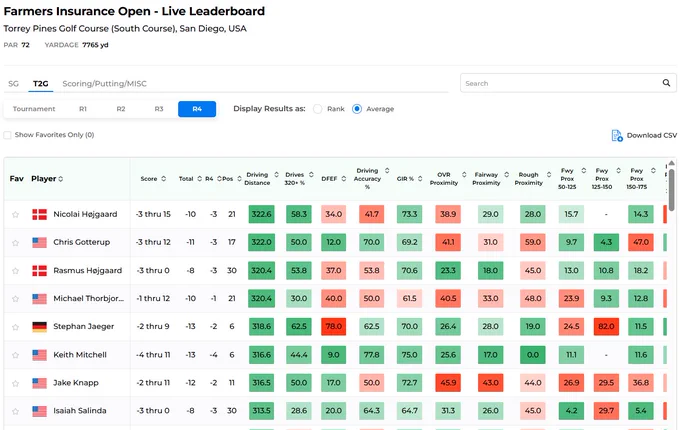Sort by Driving Distance column
Viewport: 680px width, 430px height.
[x=276, y=175]
